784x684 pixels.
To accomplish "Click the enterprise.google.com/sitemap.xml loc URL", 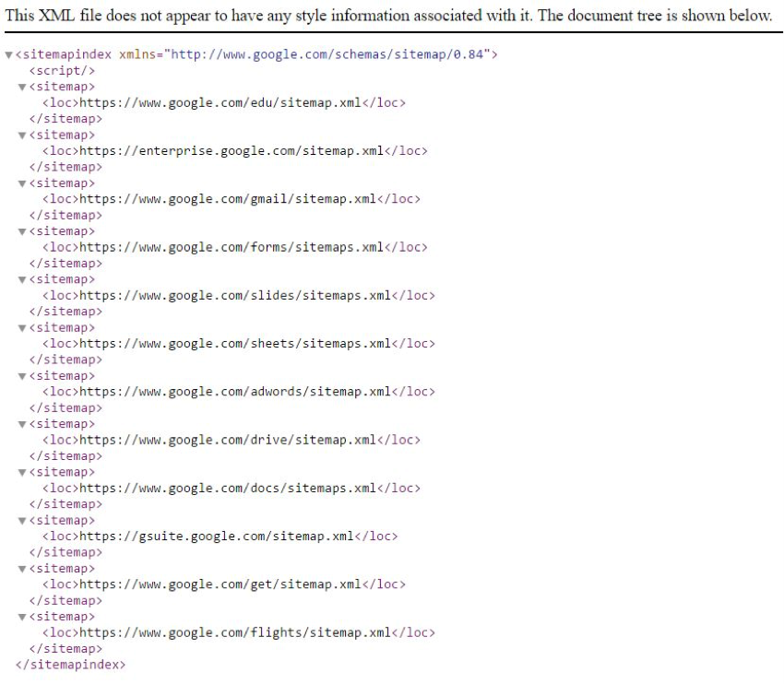I will click(x=232, y=151).
